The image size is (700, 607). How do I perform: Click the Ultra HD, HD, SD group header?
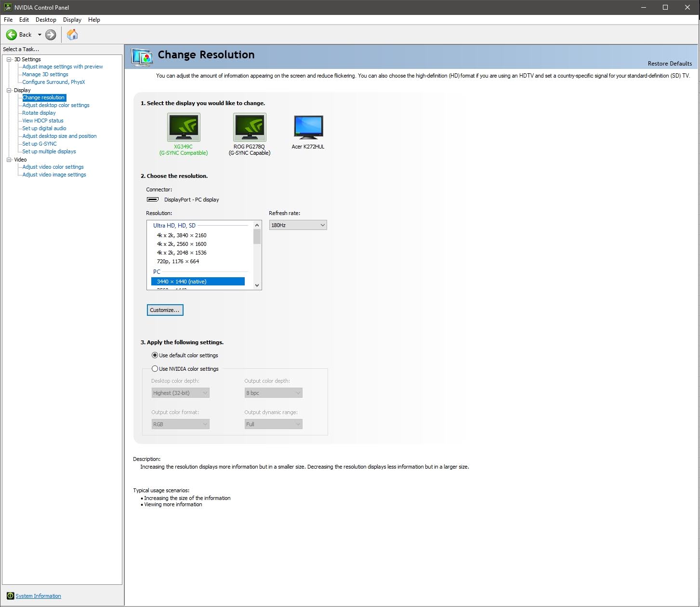click(174, 226)
